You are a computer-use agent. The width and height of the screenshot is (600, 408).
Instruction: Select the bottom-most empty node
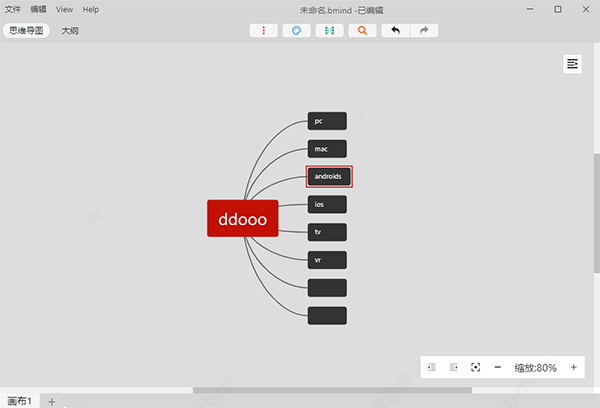[327, 315]
